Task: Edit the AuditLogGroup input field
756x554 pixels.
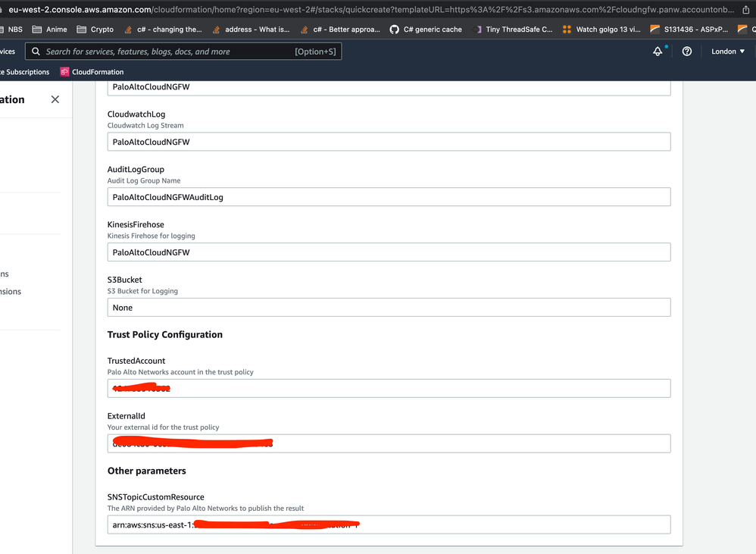Action: pos(389,197)
